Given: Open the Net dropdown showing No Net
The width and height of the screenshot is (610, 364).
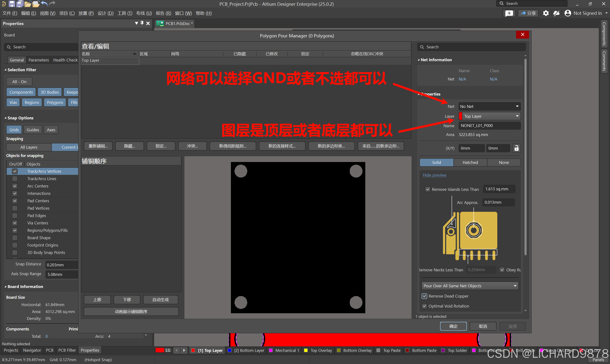Looking at the screenshot, I should pos(489,106).
